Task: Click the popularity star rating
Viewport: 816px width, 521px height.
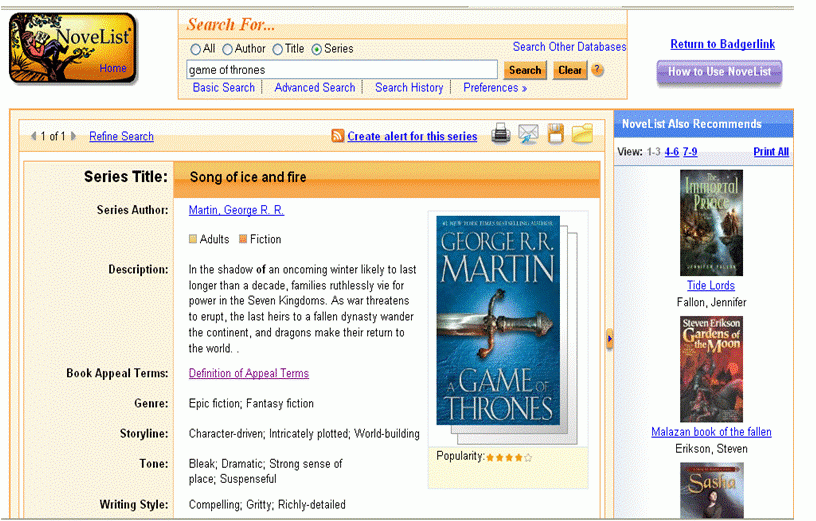Action: tap(509, 458)
